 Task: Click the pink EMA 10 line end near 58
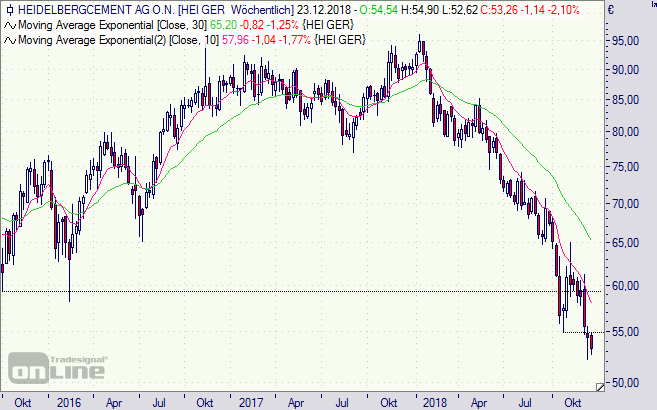click(x=591, y=302)
